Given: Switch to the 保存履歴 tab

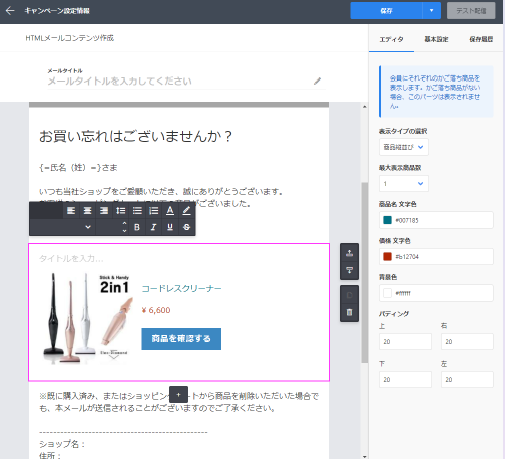Looking at the screenshot, I should coord(481,39).
